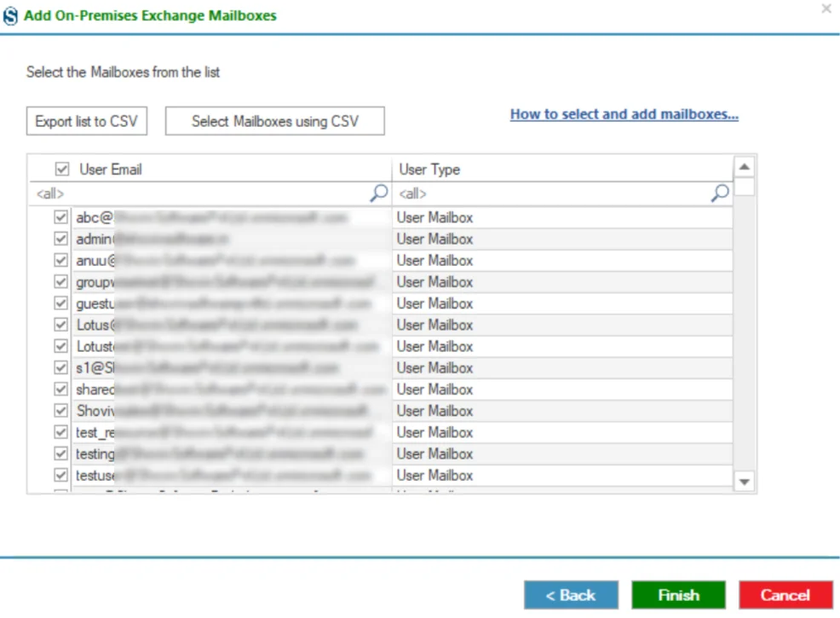Open How to select and add mailboxes link
Screen dimensions: 840x618
pos(624,114)
